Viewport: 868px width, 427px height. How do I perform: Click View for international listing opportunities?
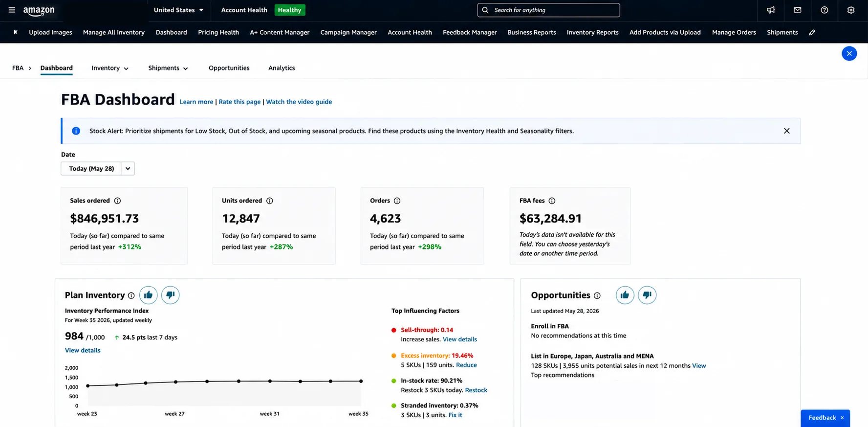(x=699, y=365)
